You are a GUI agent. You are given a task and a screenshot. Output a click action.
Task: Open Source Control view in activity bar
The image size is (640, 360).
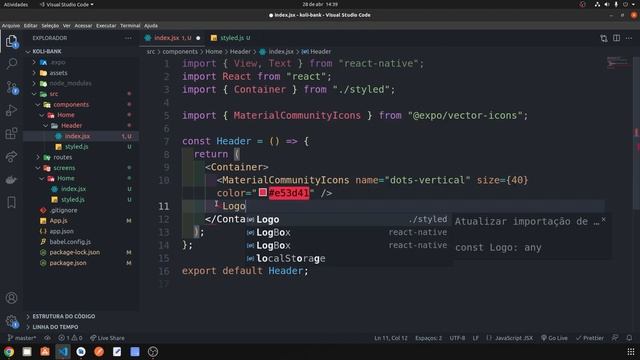tap(11, 87)
